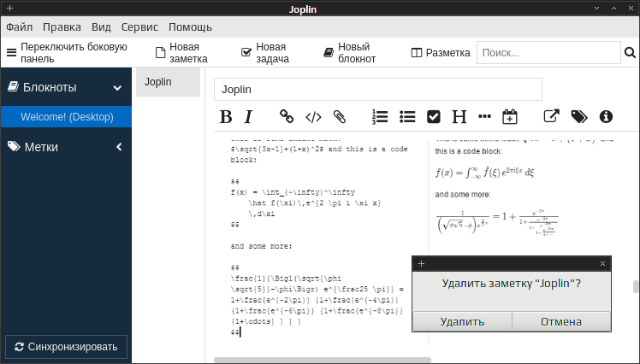Click the vertical scrollbar handle on the right

coord(636,286)
